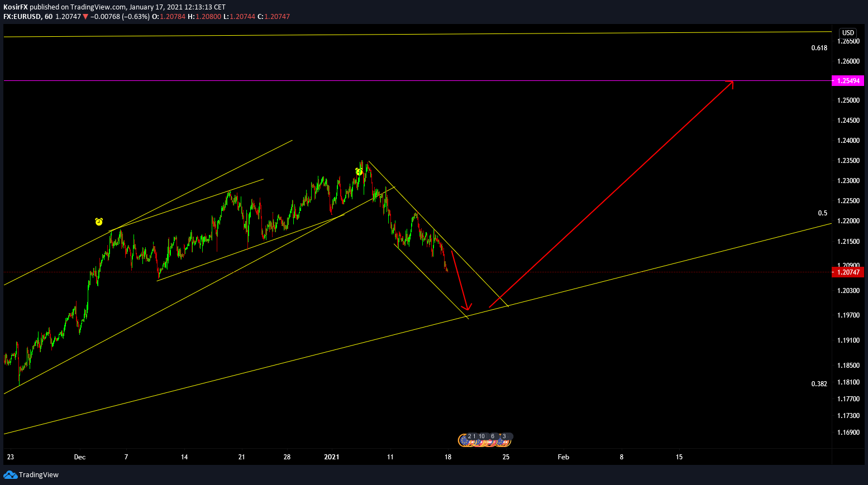Open the EU flag economic event marker
The height and width of the screenshot is (485, 868).
pyautogui.click(x=464, y=441)
